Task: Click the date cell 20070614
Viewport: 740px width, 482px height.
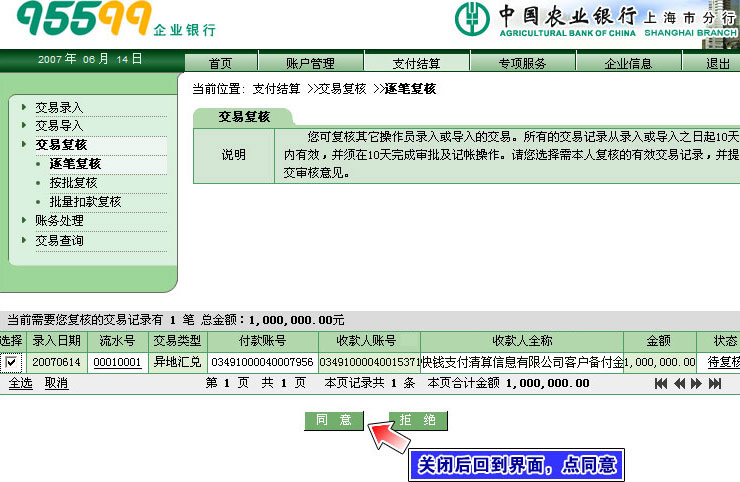Action: (57, 363)
